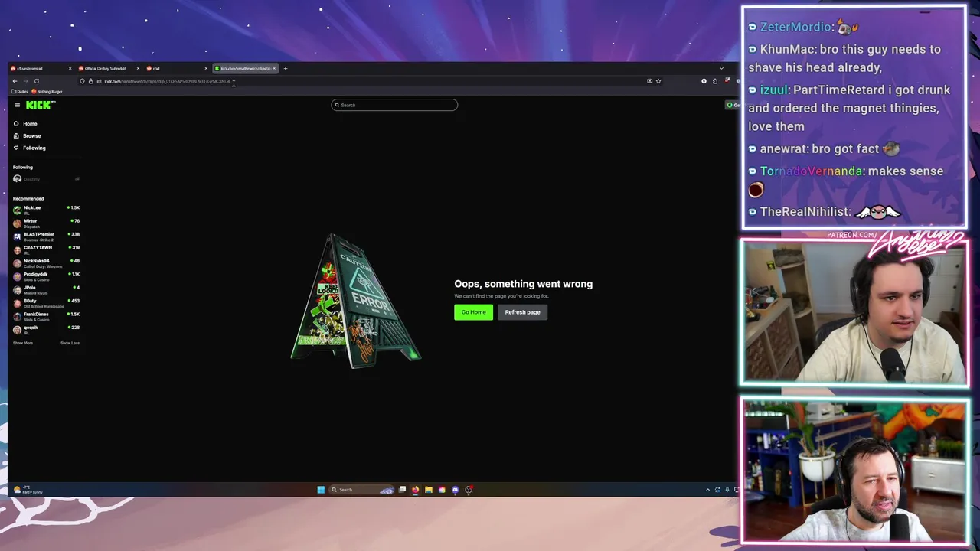Screen dimensions: 980x551
Task: Open Following in Kick sidebar
Action: tap(29, 148)
